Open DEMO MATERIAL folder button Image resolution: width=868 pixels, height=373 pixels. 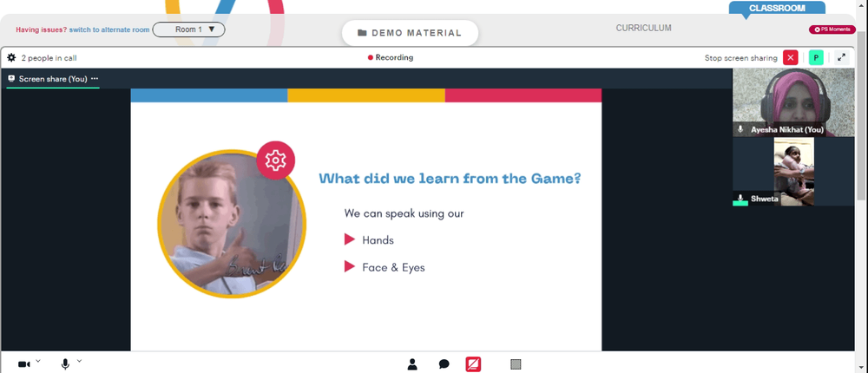coord(411,33)
